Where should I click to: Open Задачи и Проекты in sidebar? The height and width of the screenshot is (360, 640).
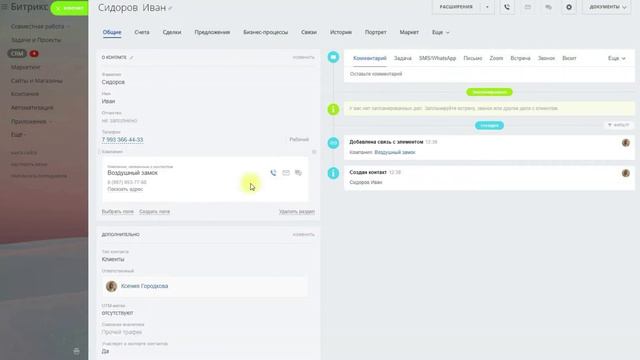click(x=36, y=40)
